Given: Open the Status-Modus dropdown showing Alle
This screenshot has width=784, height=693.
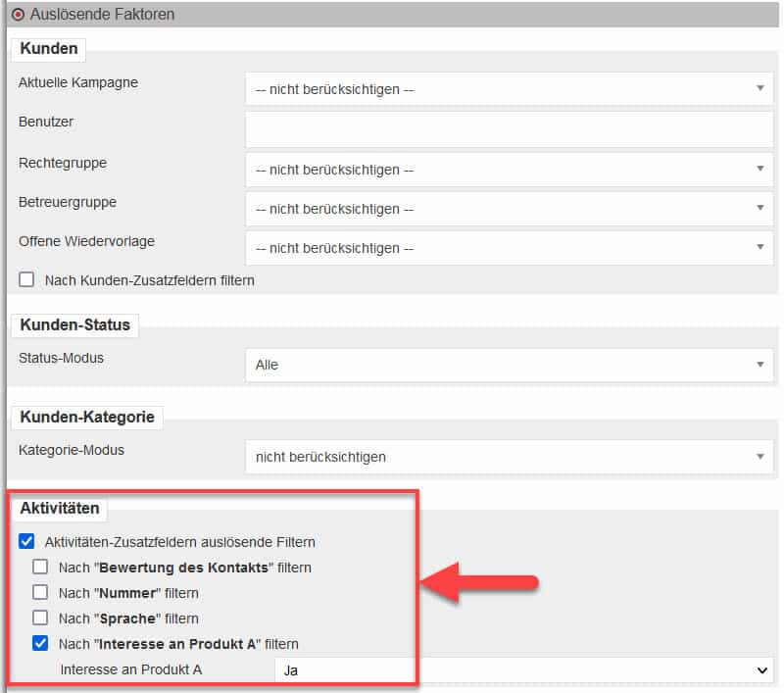Looking at the screenshot, I should pos(509,365).
